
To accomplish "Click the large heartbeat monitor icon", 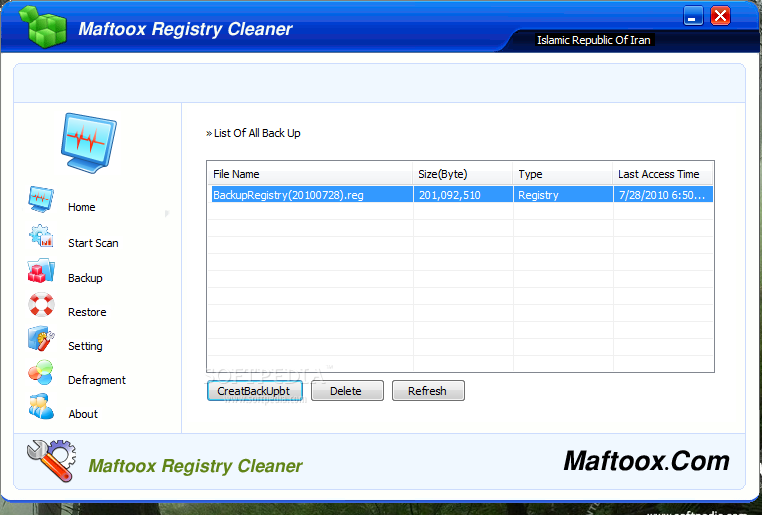I will pyautogui.click(x=89, y=143).
